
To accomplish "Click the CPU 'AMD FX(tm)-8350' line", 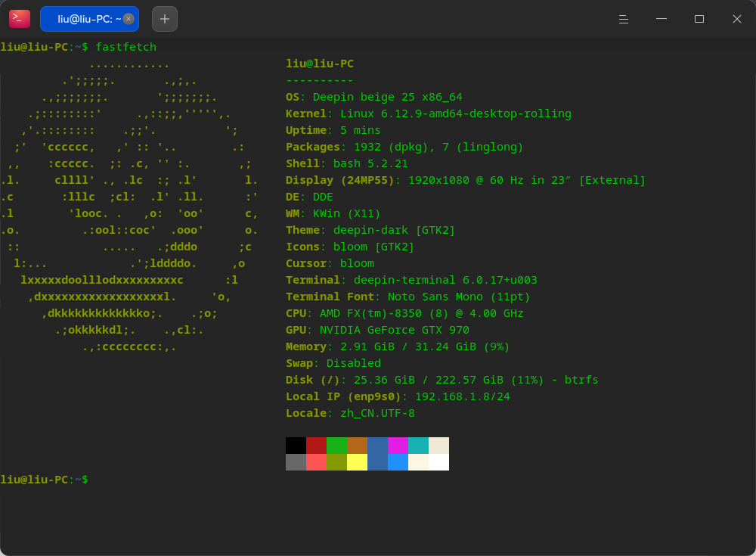I will click(404, 313).
